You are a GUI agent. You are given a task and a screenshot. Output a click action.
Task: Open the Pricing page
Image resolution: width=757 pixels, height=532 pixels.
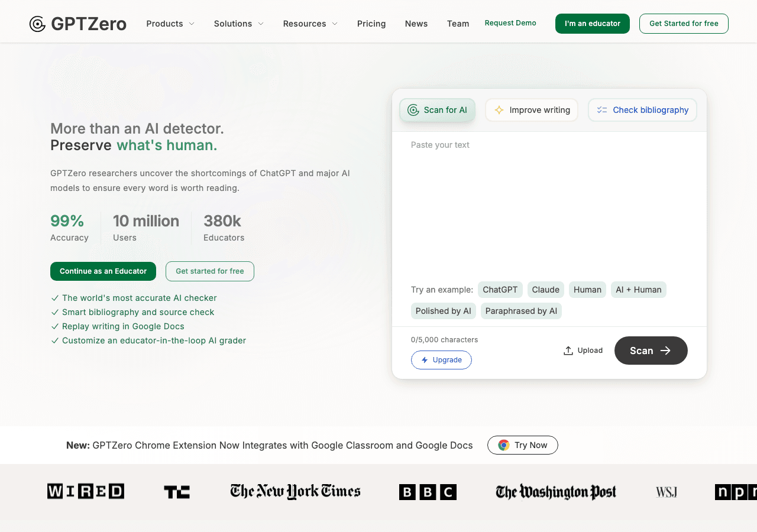[x=371, y=24]
